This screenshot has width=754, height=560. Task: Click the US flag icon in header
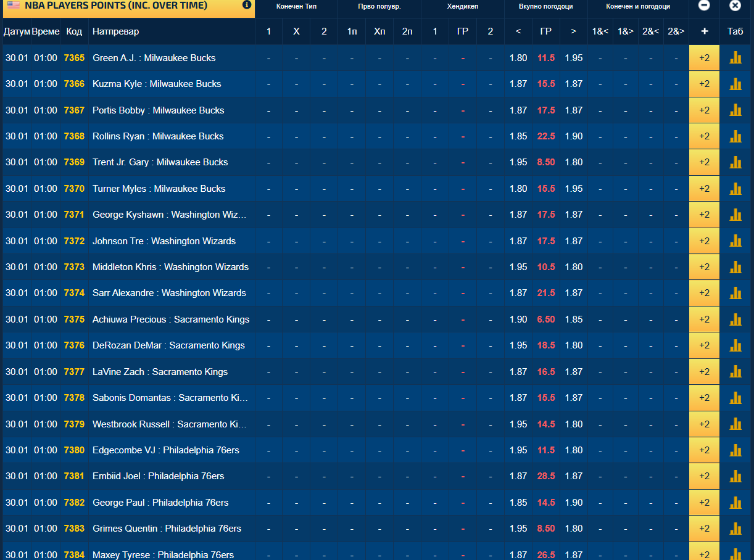tap(13, 6)
